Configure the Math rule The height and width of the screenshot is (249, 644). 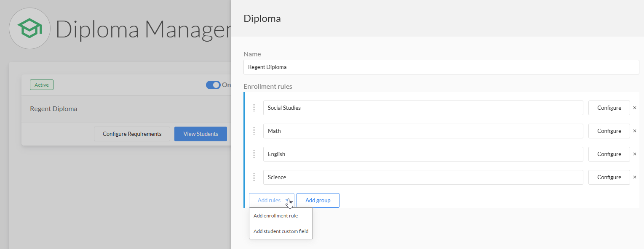click(x=609, y=131)
